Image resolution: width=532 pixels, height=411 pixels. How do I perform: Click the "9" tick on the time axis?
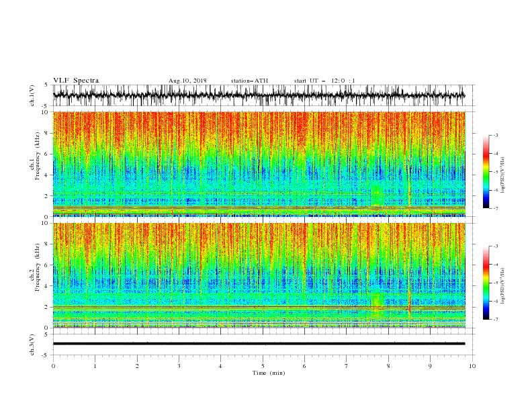pyautogui.click(x=430, y=366)
